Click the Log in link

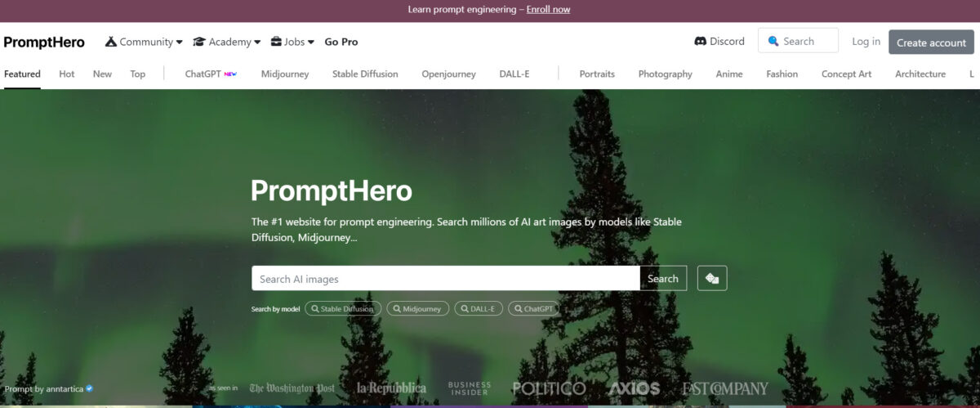tap(866, 41)
